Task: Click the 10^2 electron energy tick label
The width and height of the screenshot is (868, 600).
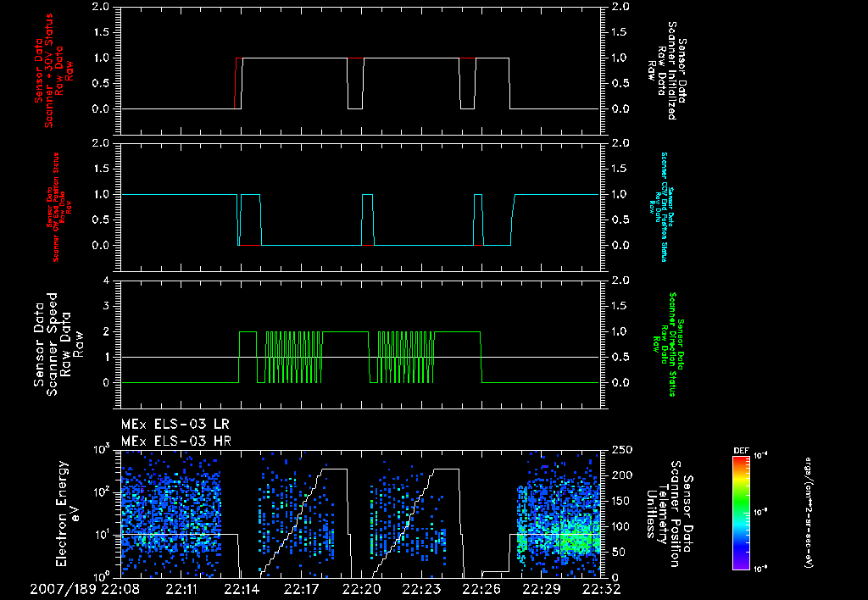Action: click(x=102, y=492)
